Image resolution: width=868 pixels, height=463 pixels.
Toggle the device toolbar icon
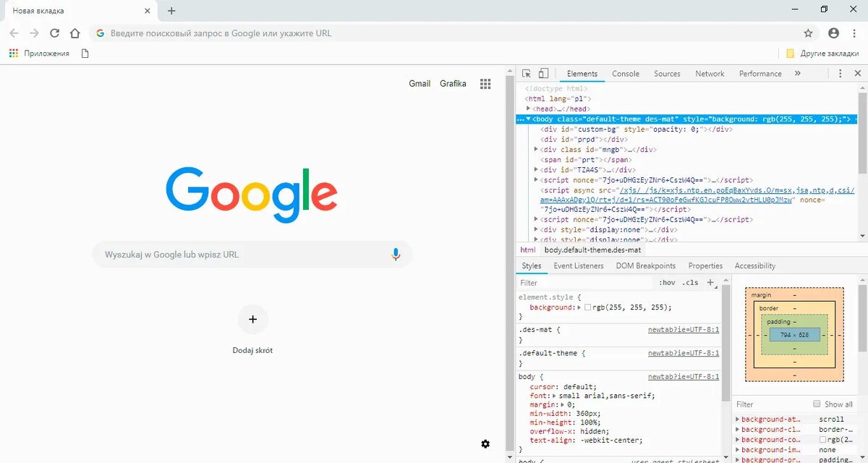click(543, 74)
